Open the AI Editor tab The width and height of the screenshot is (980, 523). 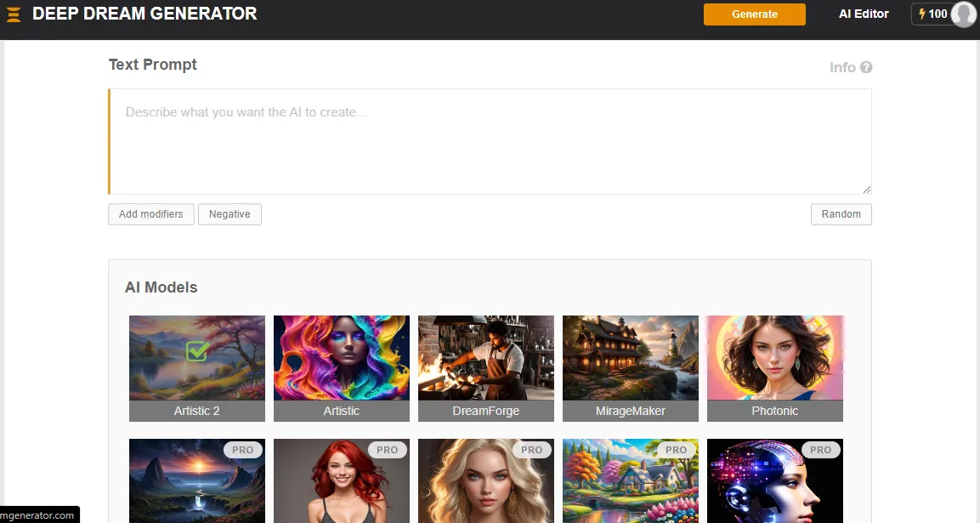(x=864, y=14)
